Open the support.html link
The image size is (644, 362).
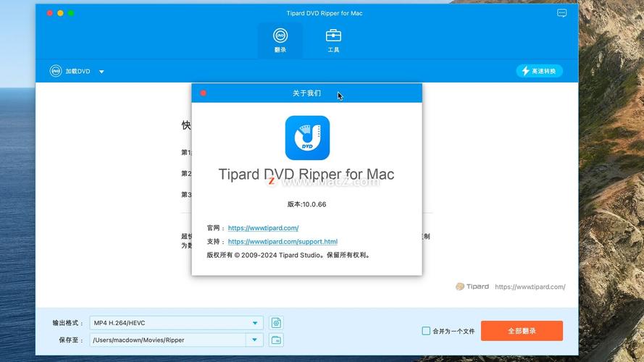(283, 241)
